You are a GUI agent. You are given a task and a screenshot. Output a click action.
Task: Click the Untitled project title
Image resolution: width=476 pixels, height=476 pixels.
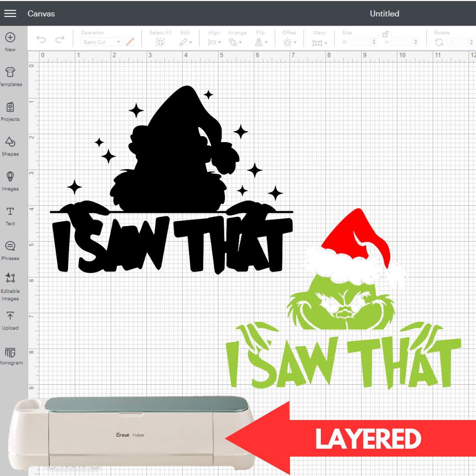coord(384,14)
